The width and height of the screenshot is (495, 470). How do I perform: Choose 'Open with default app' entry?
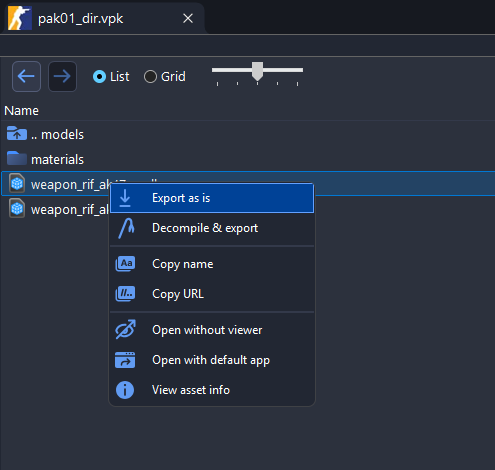point(212,360)
